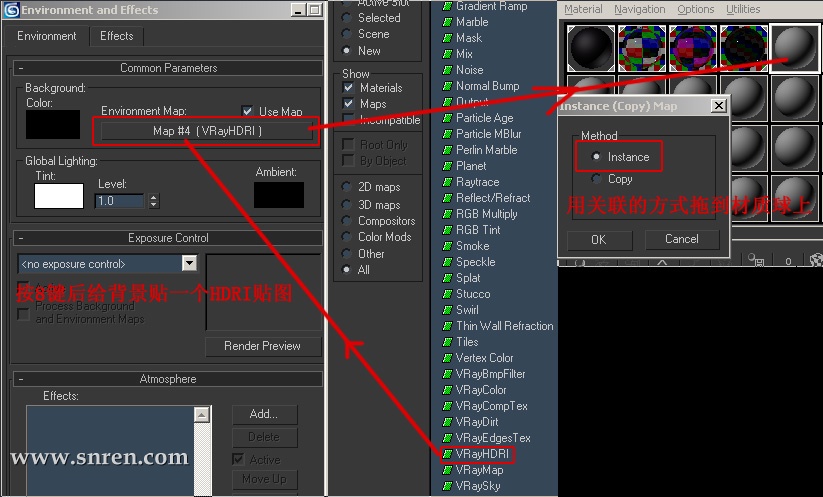Select the Gradient Ramp map icon
The height and width of the screenshot is (497, 823).
(447, 6)
